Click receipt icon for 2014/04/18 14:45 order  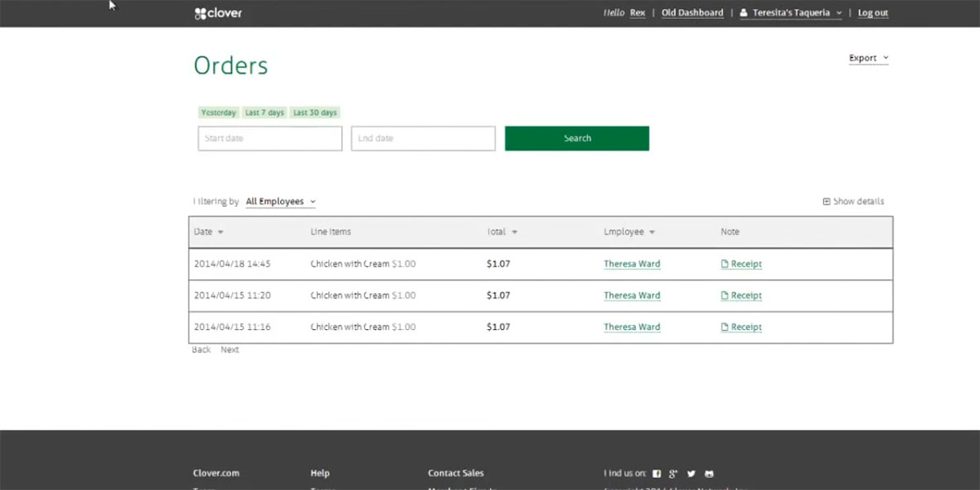click(x=724, y=264)
